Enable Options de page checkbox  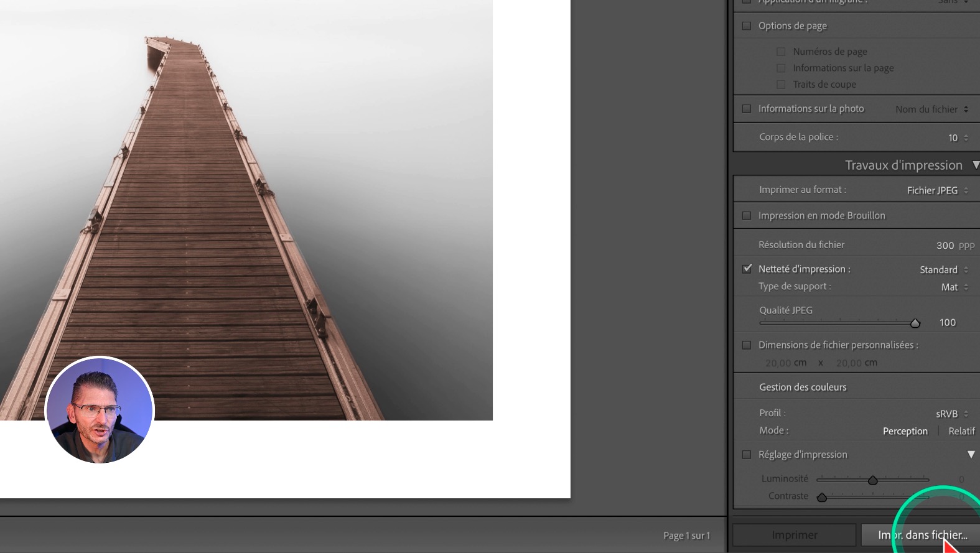pyautogui.click(x=747, y=26)
